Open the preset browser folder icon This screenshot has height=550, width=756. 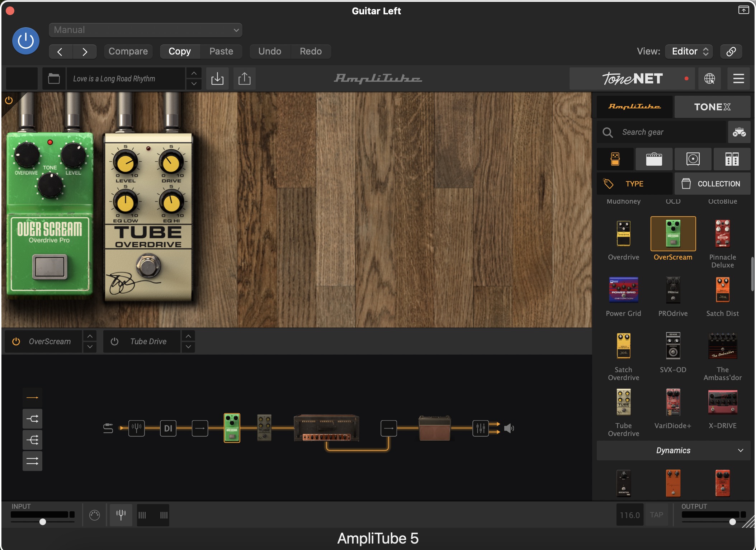point(54,79)
